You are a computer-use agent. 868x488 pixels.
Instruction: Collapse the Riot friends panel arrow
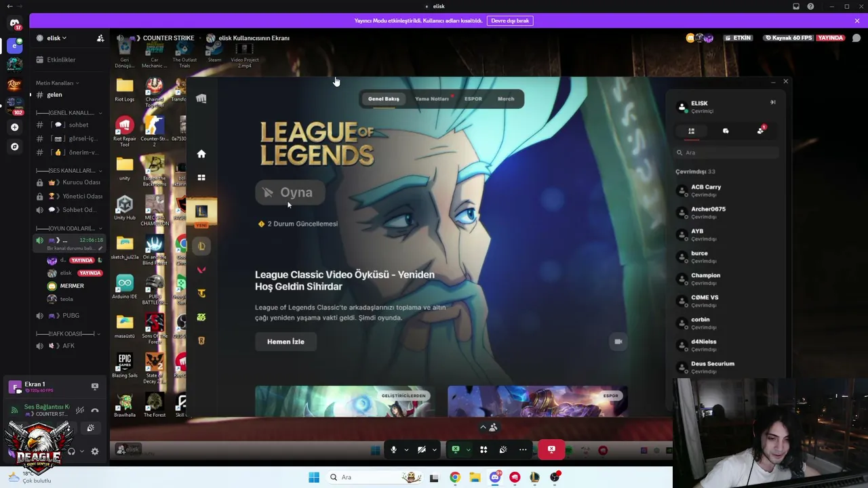pyautogui.click(x=772, y=102)
